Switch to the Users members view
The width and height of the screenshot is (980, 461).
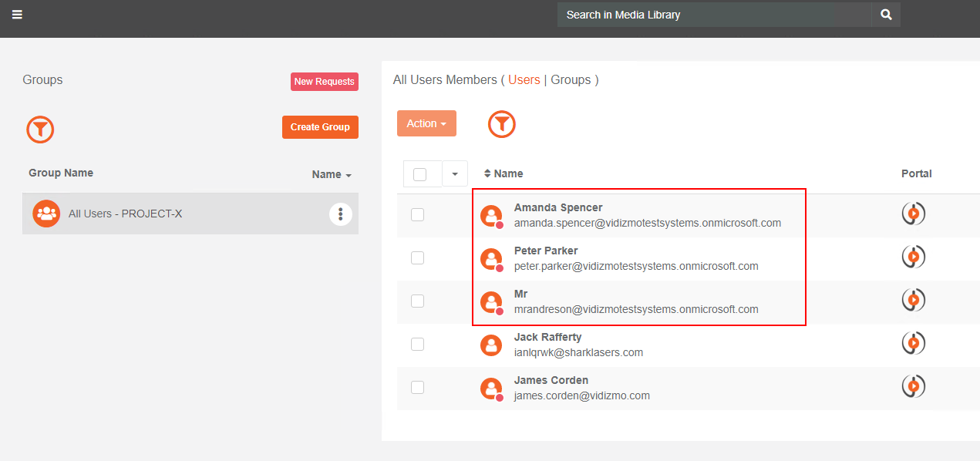[x=524, y=80]
